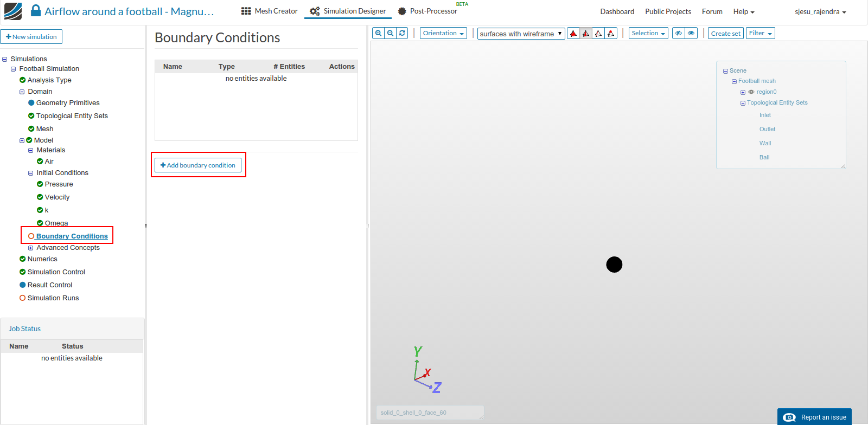The width and height of the screenshot is (868, 425).
Task: Click the black football in the 3D viewer
Action: click(614, 265)
